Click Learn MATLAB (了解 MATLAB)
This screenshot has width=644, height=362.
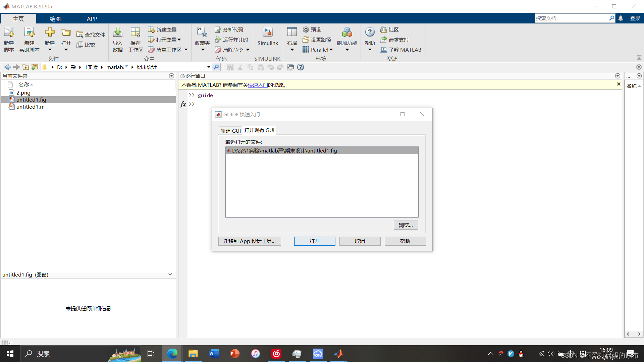401,50
